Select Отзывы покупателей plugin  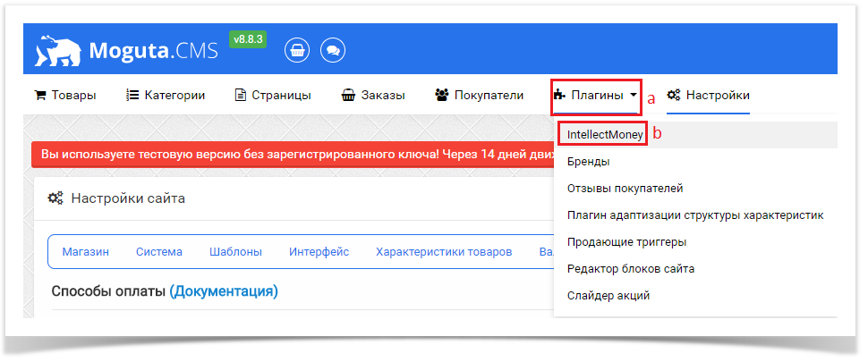click(625, 189)
